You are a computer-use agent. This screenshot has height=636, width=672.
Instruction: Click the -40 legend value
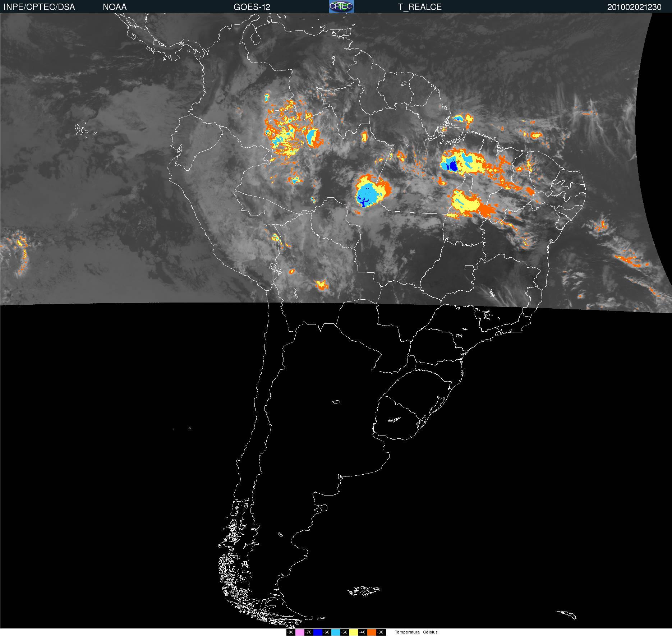coord(362,632)
